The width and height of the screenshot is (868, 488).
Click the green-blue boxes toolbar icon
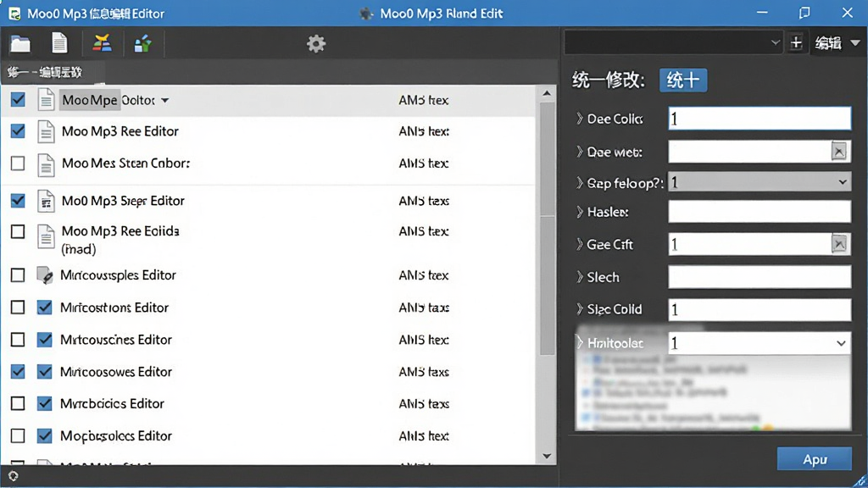point(142,43)
